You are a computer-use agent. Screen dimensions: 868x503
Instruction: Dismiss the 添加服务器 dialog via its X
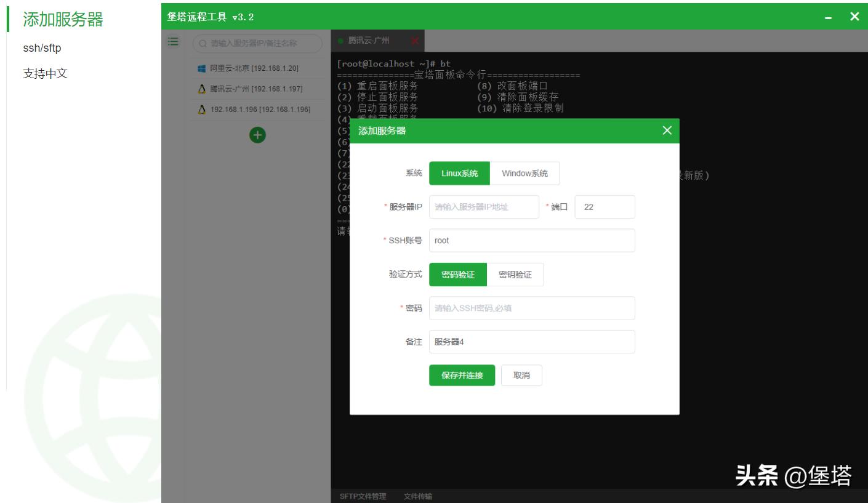tap(667, 130)
